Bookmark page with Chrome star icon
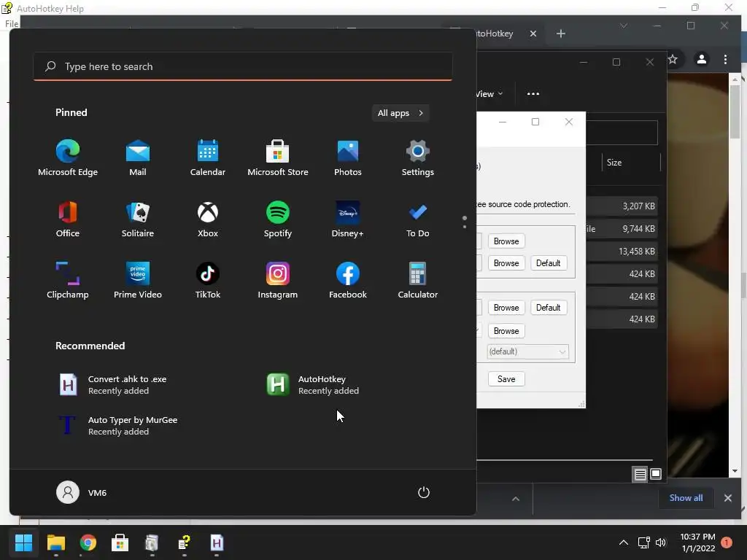 (673, 60)
